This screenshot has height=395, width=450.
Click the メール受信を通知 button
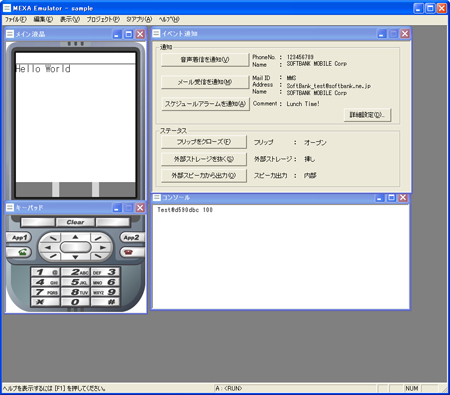point(205,82)
